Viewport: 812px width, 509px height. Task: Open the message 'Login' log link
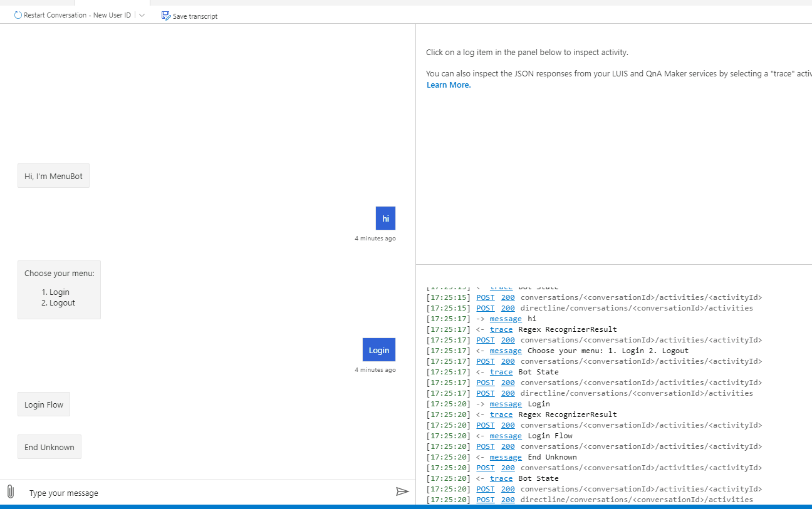tap(505, 403)
